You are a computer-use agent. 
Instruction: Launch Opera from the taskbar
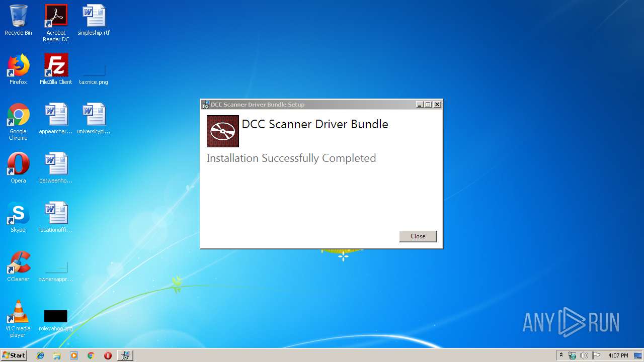[x=108, y=355]
